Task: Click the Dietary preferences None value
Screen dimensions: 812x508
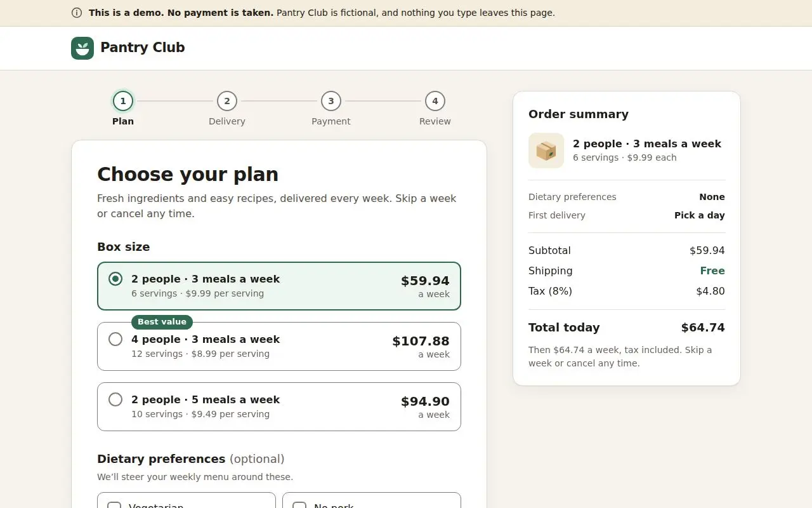Action: click(x=712, y=197)
